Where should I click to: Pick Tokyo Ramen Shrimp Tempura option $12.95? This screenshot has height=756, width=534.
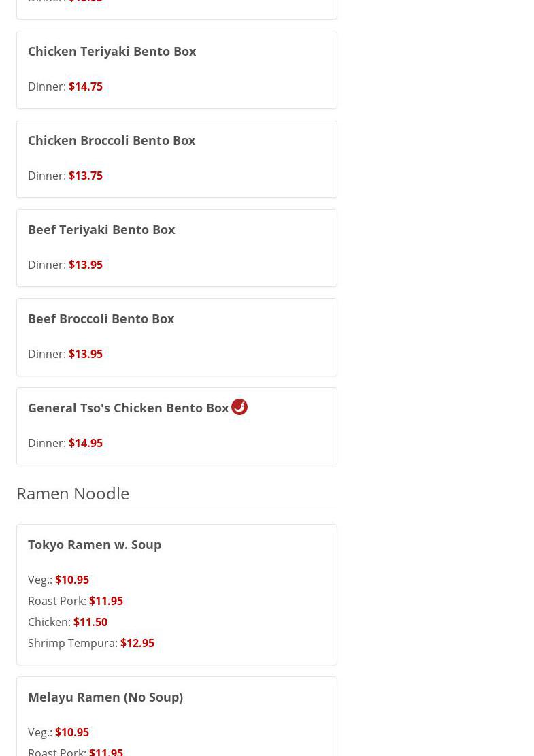(137, 643)
